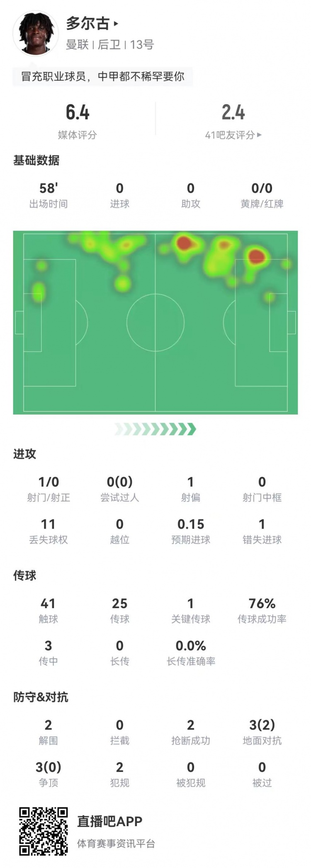Click the attack direction arrows indicator
Viewport: 311px width, 868px height.
155,429
